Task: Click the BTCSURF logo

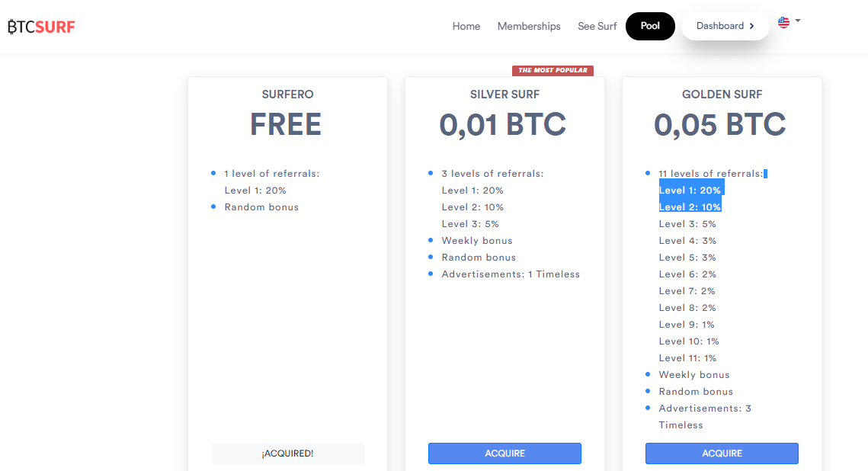Action: (x=41, y=27)
